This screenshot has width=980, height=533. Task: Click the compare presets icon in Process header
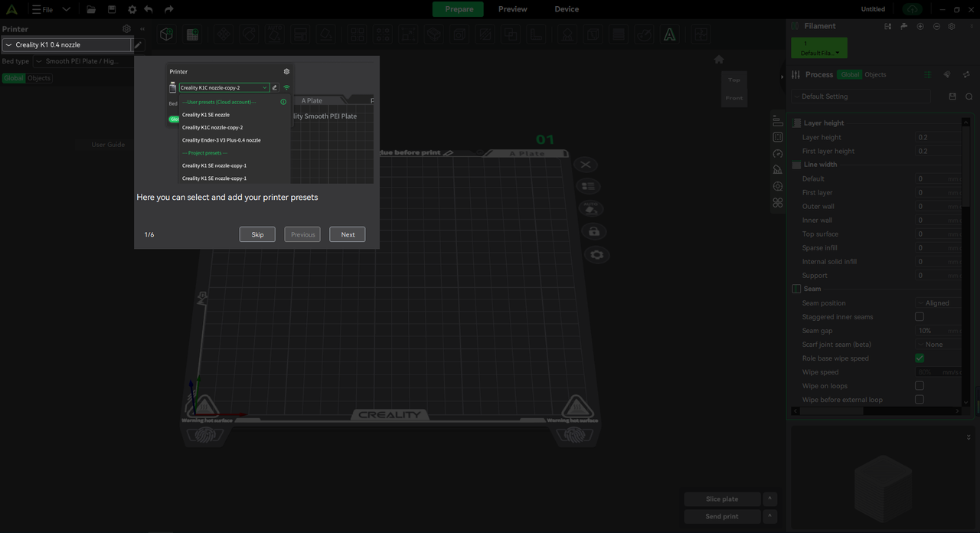[966, 74]
